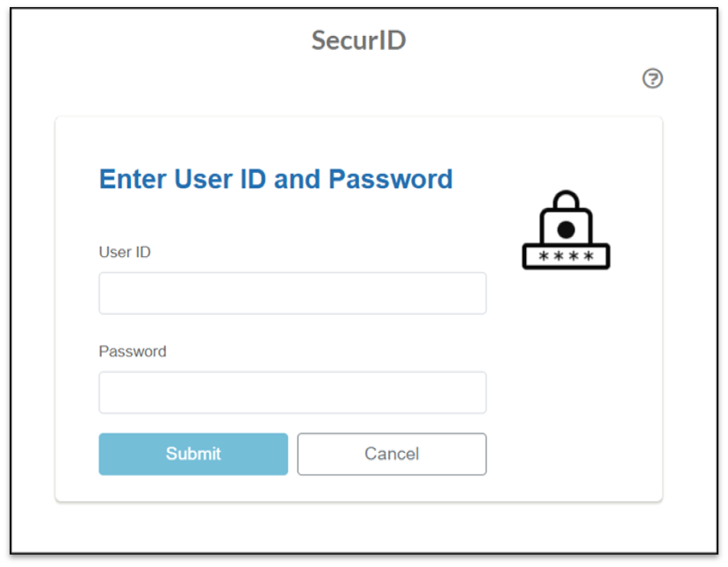Cancel the SecurID sign-in

pyautogui.click(x=391, y=454)
